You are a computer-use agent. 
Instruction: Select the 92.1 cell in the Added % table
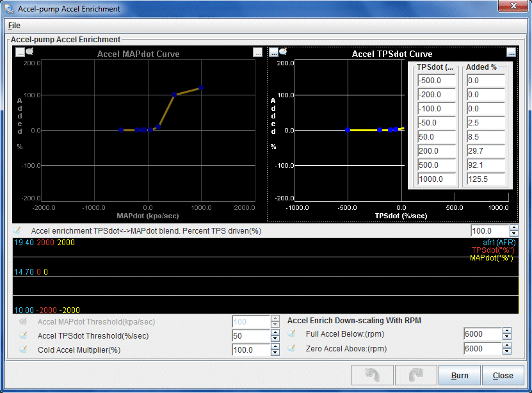[485, 165]
